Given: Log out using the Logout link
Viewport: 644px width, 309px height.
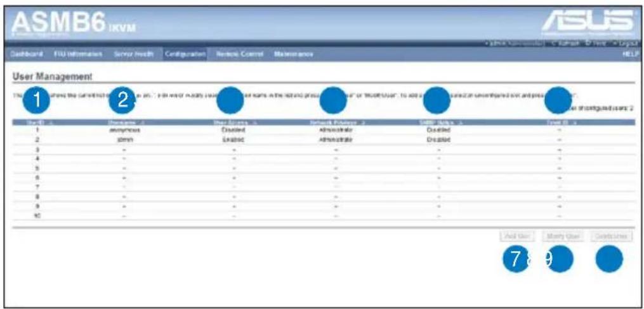Looking at the screenshot, I should [x=624, y=43].
